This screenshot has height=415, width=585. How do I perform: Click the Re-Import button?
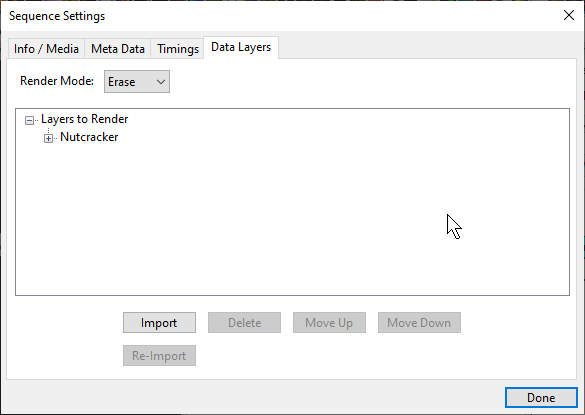(159, 355)
